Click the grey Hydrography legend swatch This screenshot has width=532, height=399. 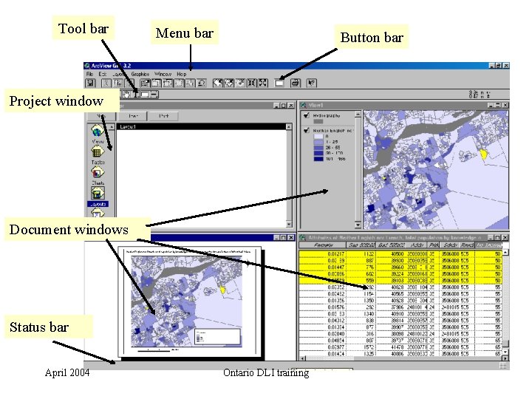[x=318, y=121]
